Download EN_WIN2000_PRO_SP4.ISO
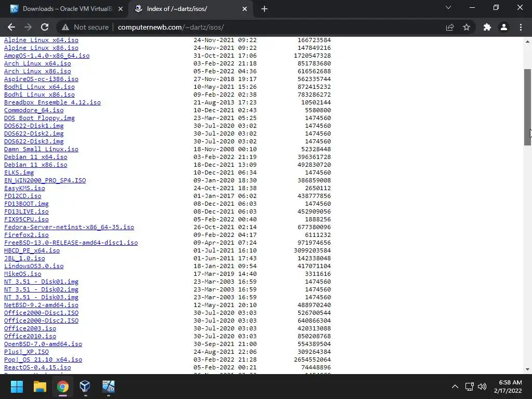This screenshot has width=532, height=399. (45, 180)
